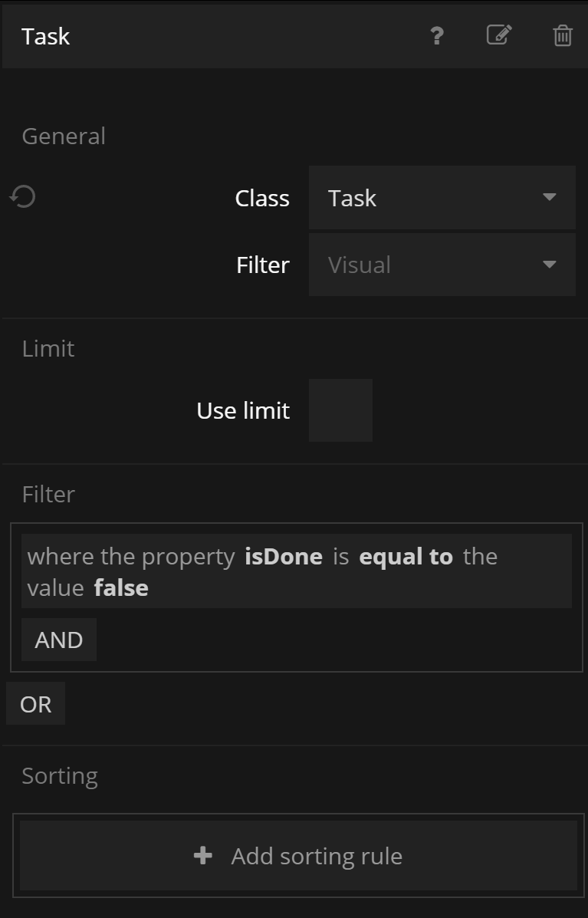This screenshot has width=588, height=918.
Task: Change the 'equal to' comparison operator
Action: (x=406, y=556)
